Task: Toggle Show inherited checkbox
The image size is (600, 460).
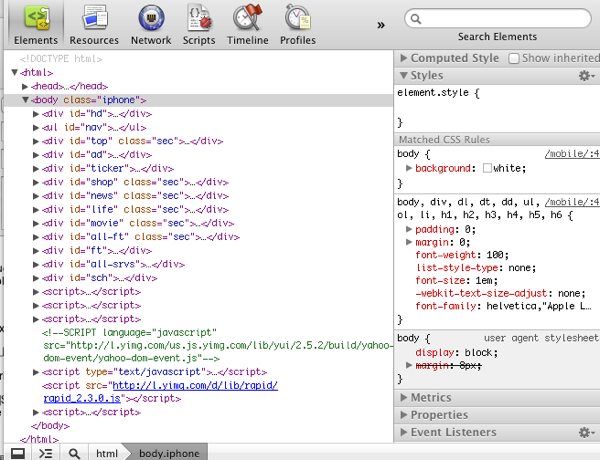Action: point(514,58)
